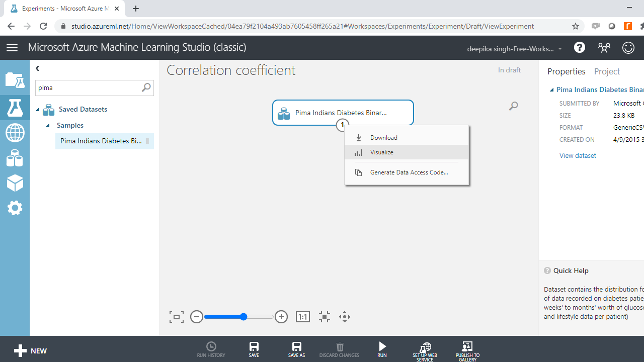Collapse the Saved Datasets tree node
644x362 pixels.
click(x=38, y=110)
